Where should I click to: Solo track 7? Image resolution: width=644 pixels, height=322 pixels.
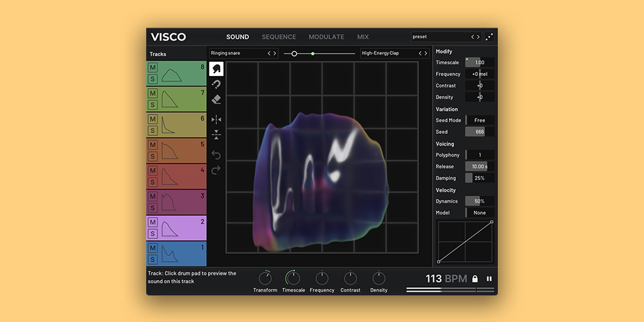coord(153,104)
